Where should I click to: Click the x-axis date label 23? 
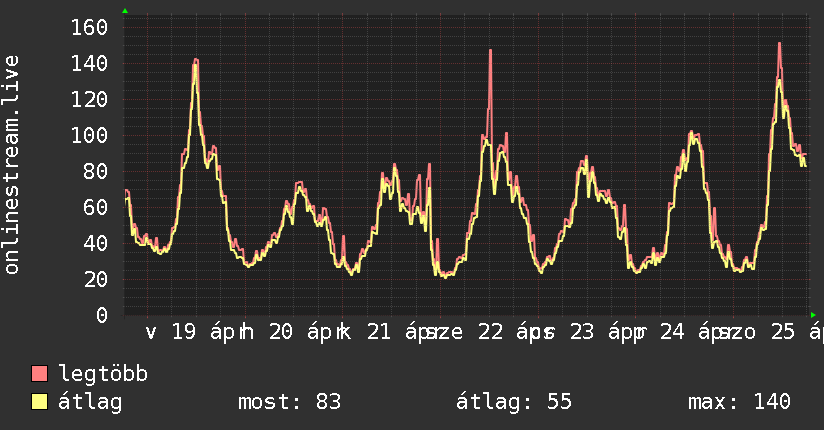[582, 332]
